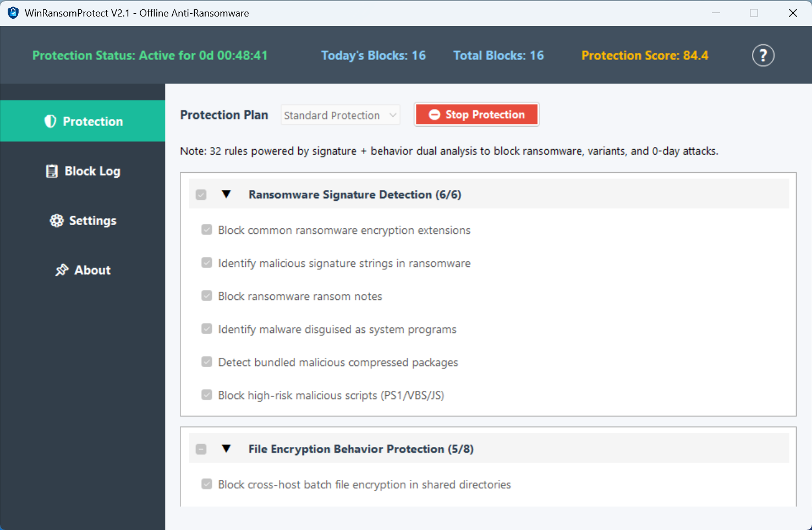
Task: Minimize the WinRansomProtect window
Action: tap(716, 13)
